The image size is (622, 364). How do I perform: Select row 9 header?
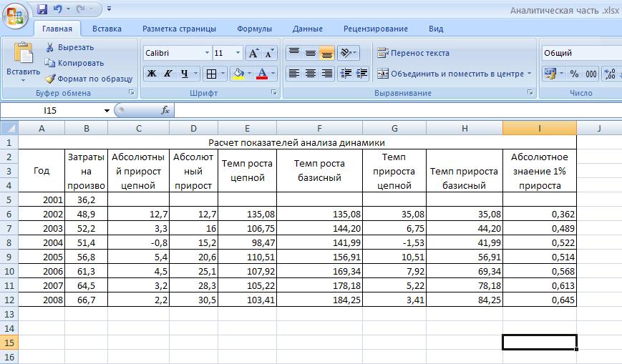9,257
